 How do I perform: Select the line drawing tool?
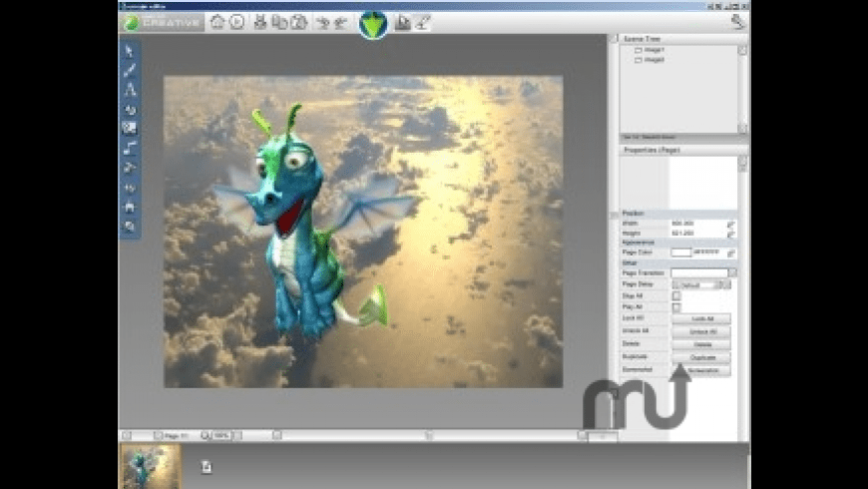pyautogui.click(x=130, y=70)
